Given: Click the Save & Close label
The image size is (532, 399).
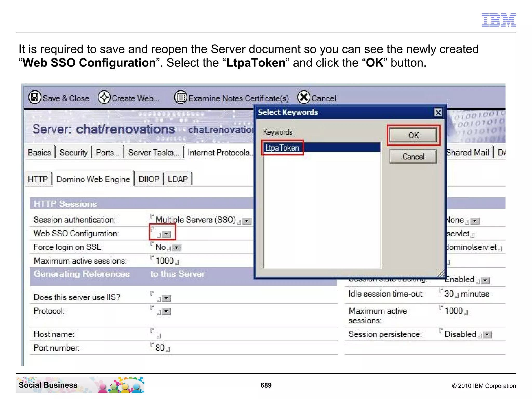Looking at the screenshot, I should coord(66,98).
